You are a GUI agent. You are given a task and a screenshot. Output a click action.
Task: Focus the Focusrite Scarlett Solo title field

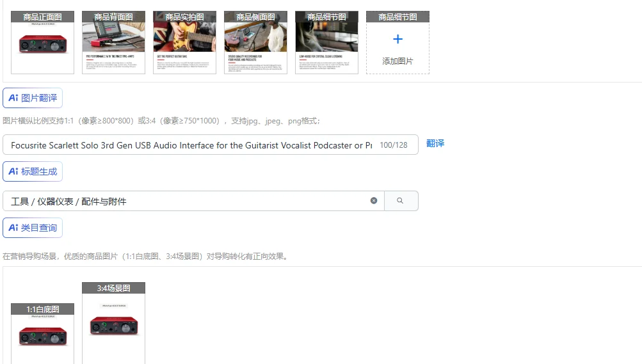point(211,145)
